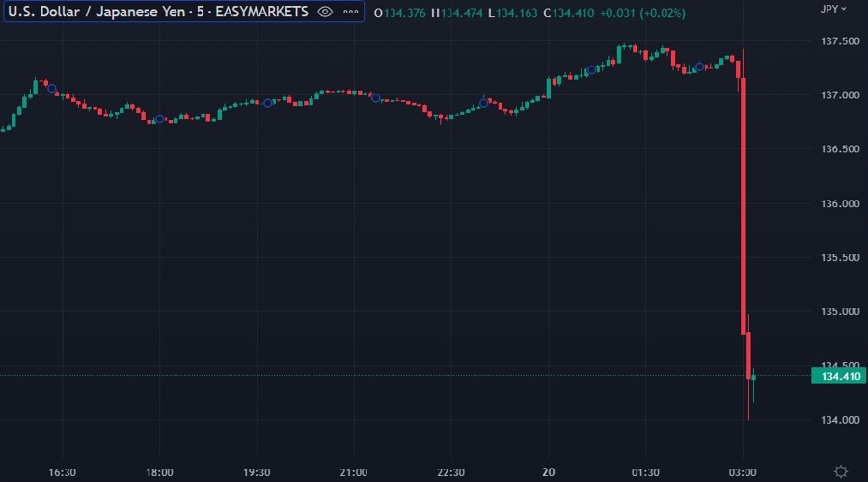The height and width of the screenshot is (482, 868).
Task: Click the 18:00 time axis label
Action: point(159,472)
